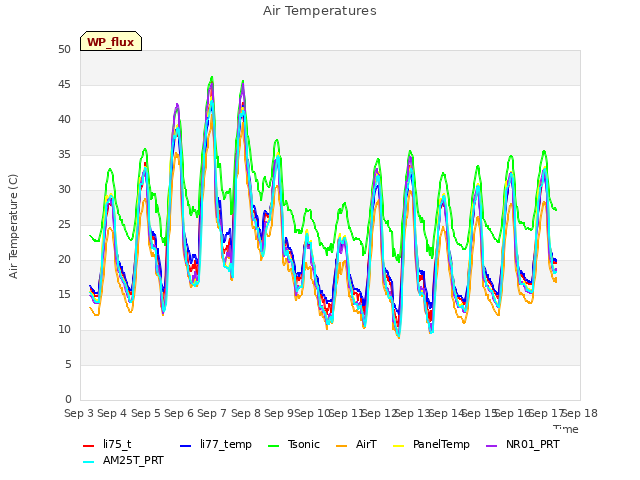Select the yellow PanelTemp legend swatch

(x=398, y=446)
